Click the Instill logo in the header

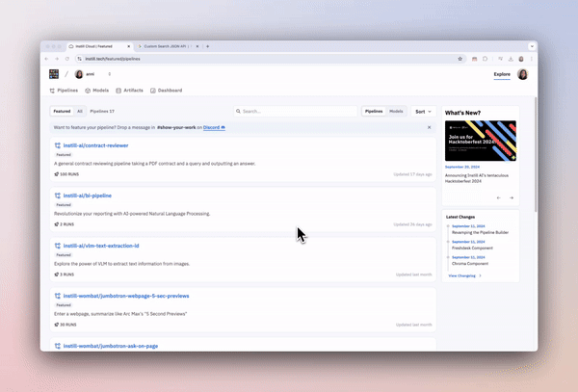coord(54,74)
